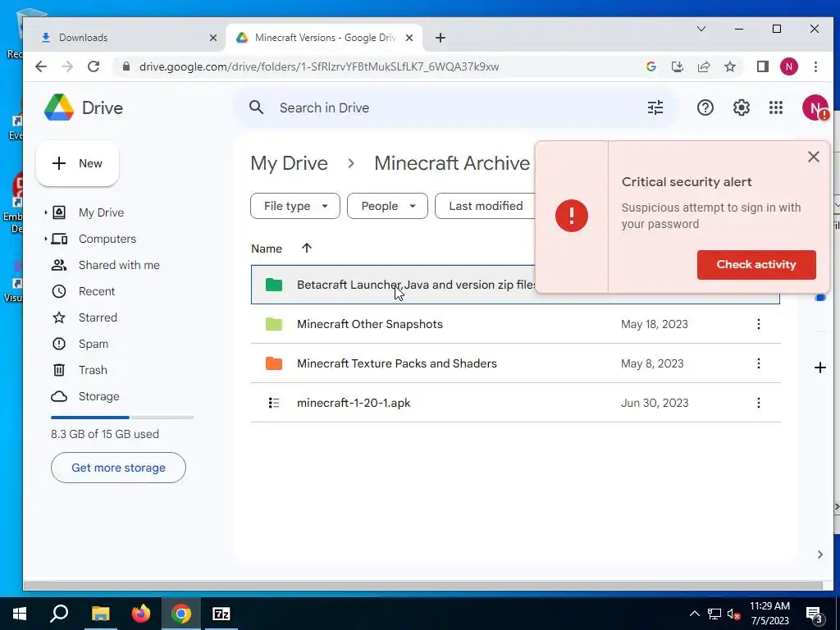Viewport: 840px width, 630px height.
Task: Open 7-Zip from taskbar
Action: click(x=221, y=614)
